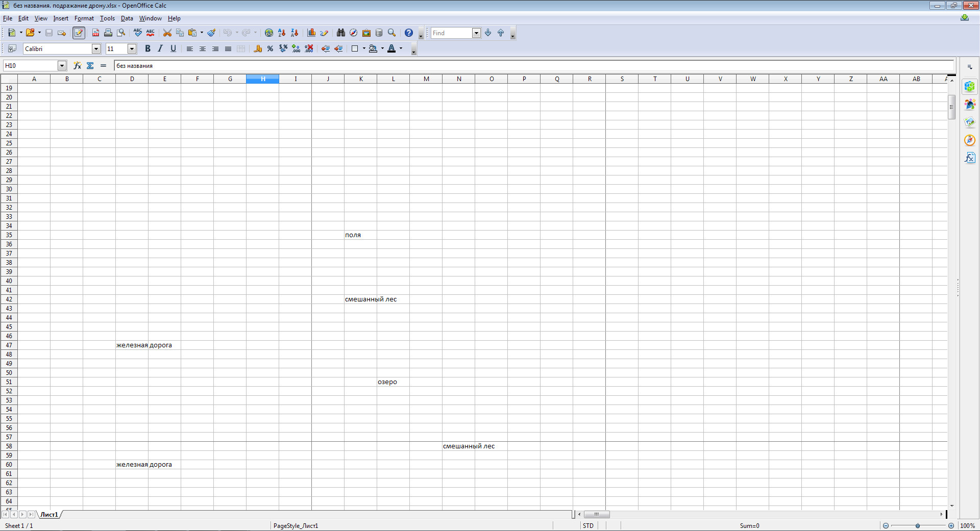980x531 pixels.
Task: Increase cell indent
Action: pos(338,48)
